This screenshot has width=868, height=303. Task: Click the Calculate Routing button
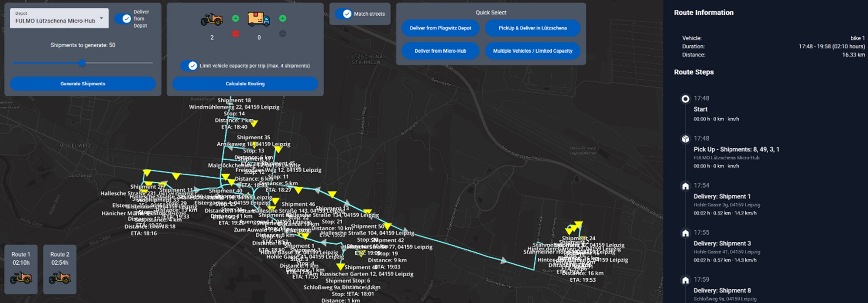[245, 84]
